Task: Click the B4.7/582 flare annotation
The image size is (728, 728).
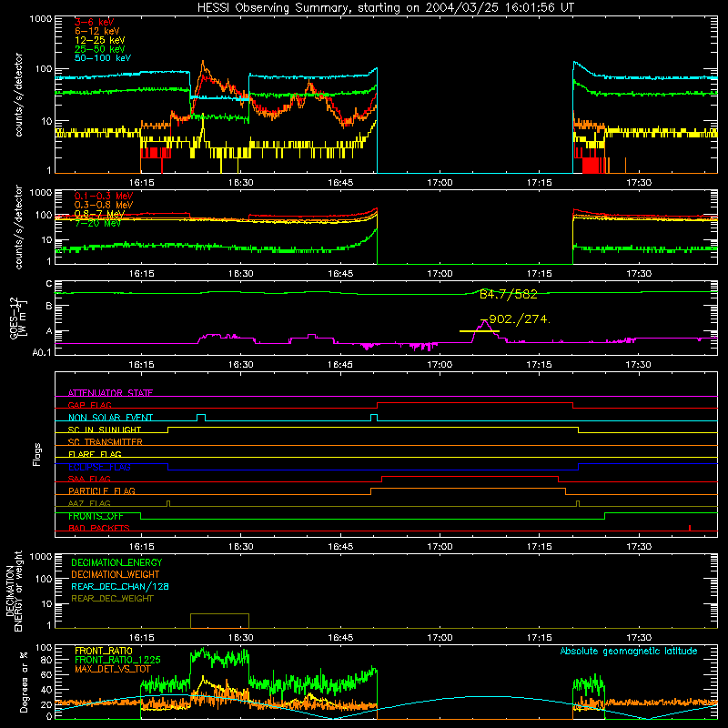Action: point(509,294)
